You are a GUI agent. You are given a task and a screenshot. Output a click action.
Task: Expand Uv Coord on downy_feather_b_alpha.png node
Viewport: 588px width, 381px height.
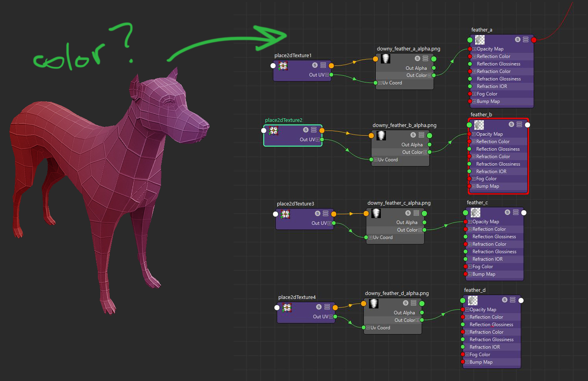coord(376,160)
